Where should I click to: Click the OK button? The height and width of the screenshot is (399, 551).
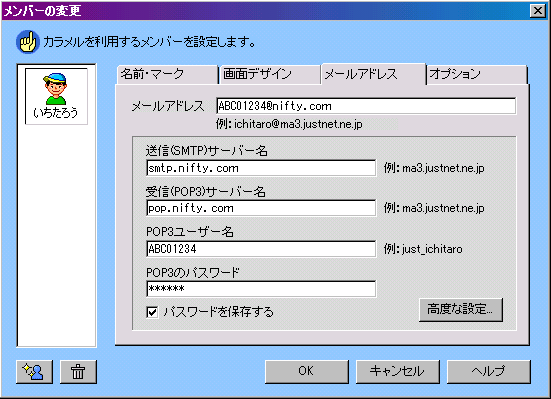click(x=306, y=371)
